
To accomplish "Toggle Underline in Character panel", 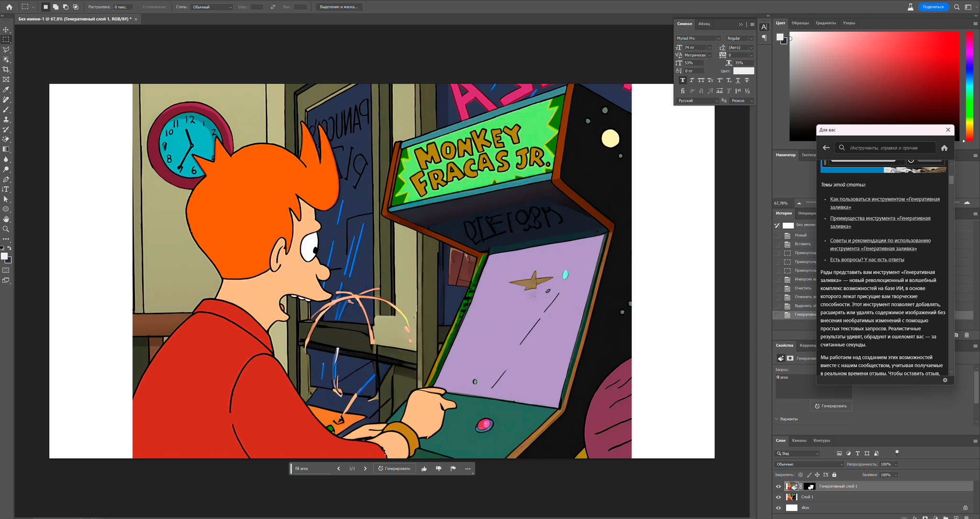I will pos(738,80).
